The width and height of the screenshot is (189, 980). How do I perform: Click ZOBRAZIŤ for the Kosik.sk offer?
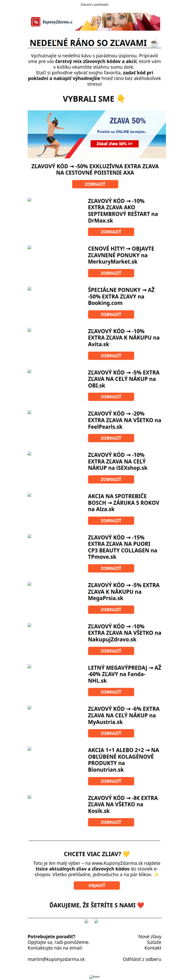coord(111,822)
